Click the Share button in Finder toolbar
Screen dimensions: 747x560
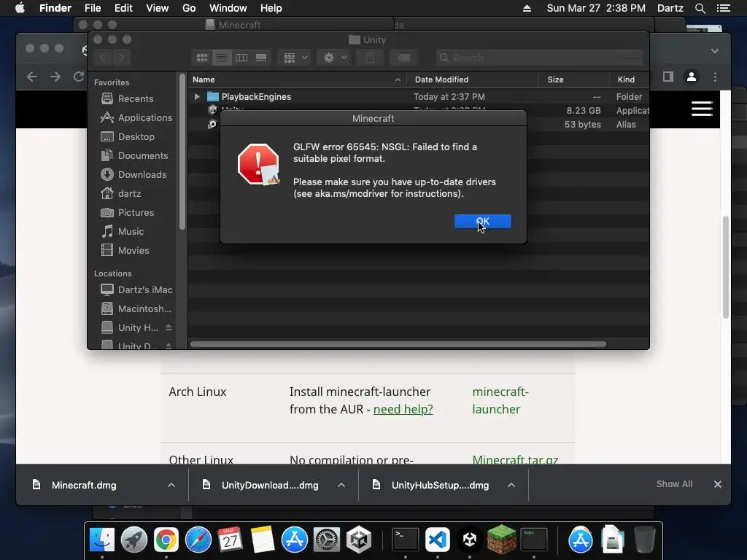pyautogui.click(x=370, y=58)
